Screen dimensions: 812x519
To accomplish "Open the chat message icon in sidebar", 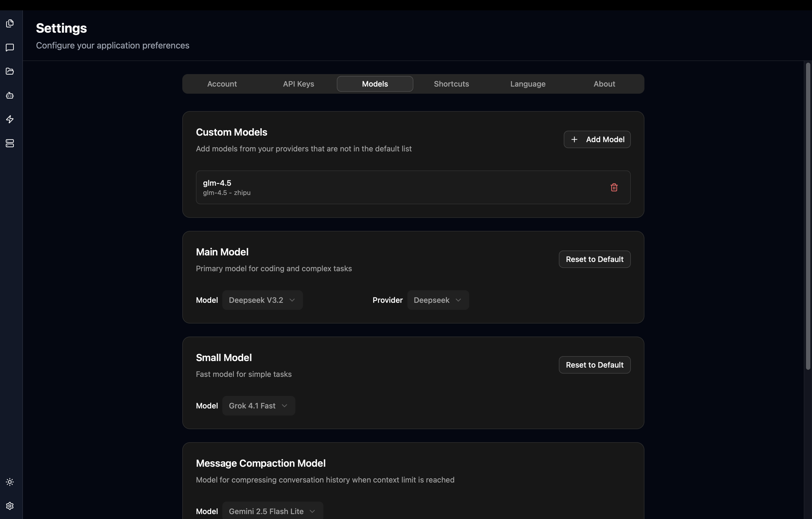I will (x=10, y=47).
